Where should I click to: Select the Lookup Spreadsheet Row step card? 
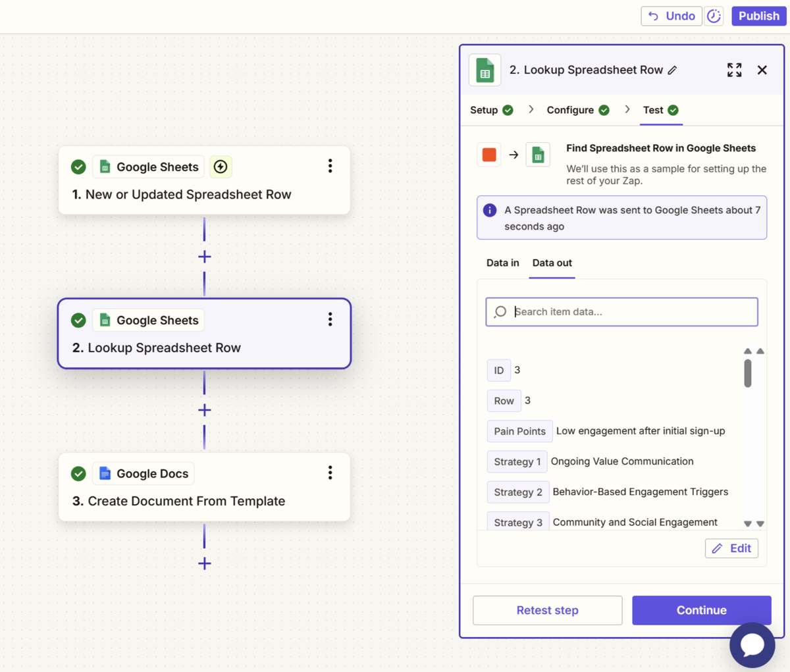(x=204, y=334)
